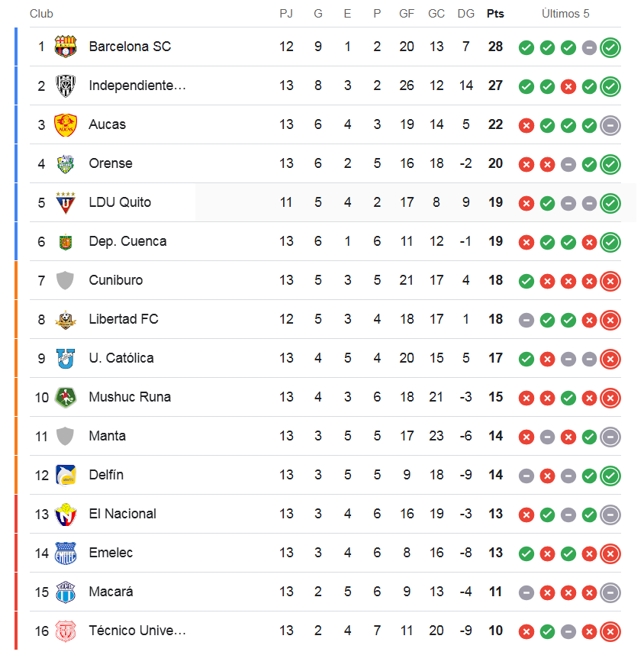This screenshot has width=644, height=655.
Task: Click Aucas's latest draw indicator
Action: tap(610, 125)
